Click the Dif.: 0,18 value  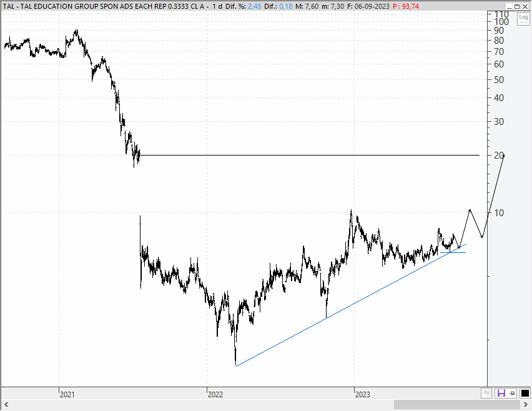click(x=278, y=6)
